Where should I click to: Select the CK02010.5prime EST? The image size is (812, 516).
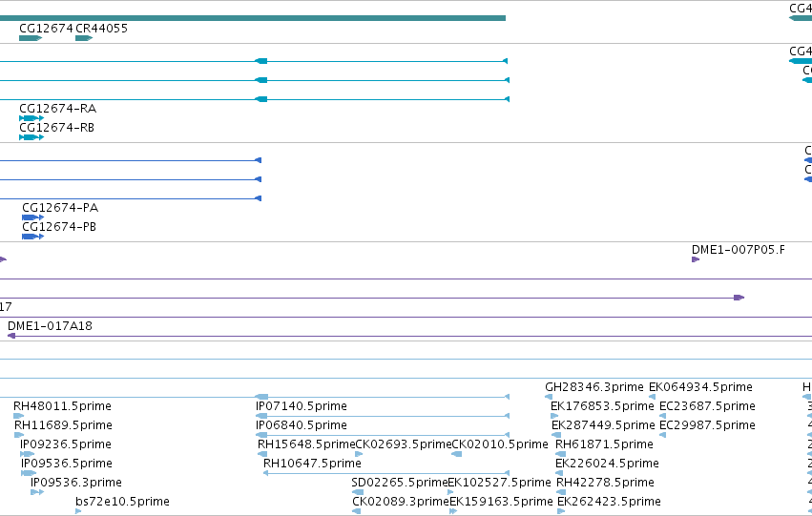(x=456, y=454)
